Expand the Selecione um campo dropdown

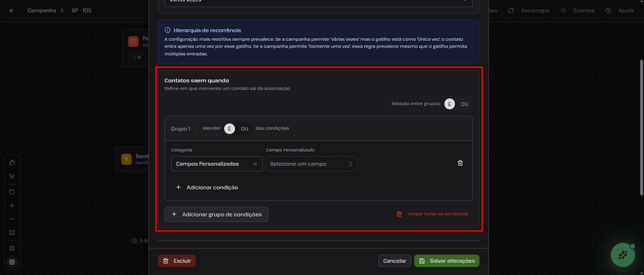[312, 164]
